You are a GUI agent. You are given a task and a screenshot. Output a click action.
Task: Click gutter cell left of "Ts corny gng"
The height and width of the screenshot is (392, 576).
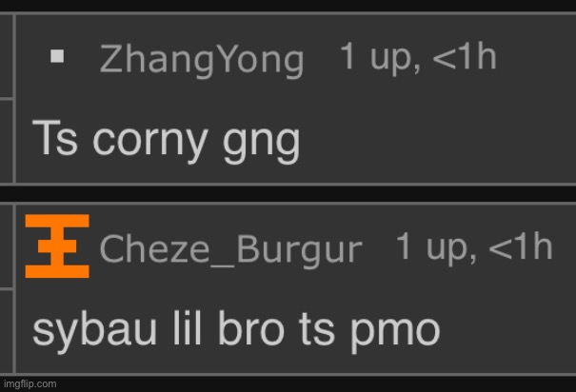point(7,141)
